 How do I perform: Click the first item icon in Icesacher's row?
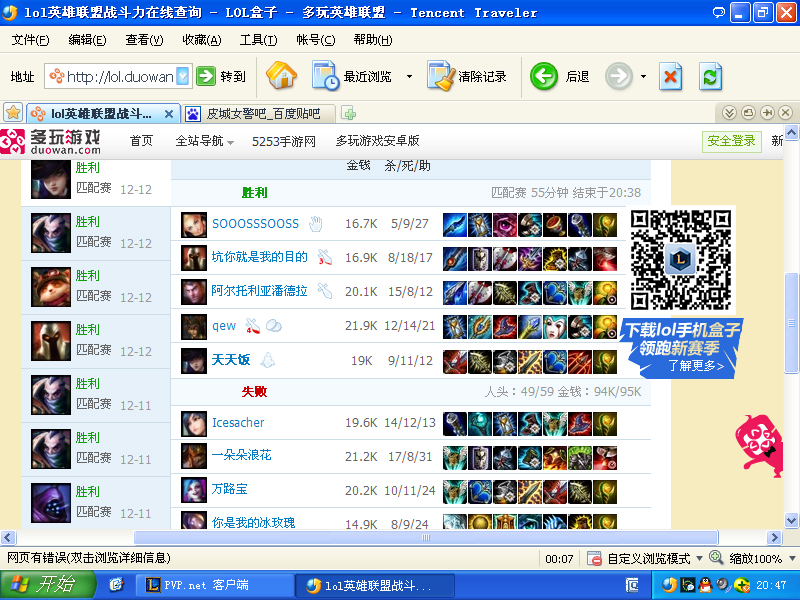pyautogui.click(x=455, y=423)
